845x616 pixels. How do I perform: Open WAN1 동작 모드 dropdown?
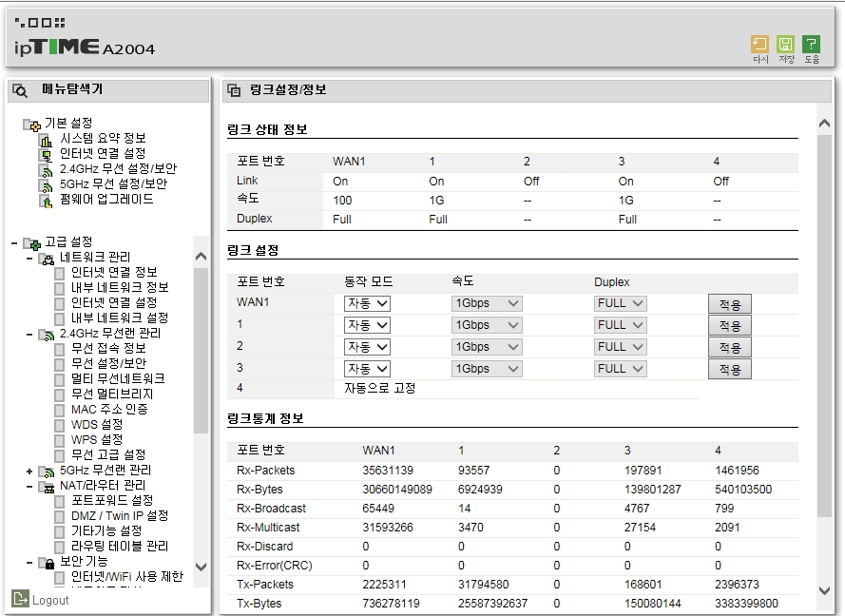coord(367,303)
